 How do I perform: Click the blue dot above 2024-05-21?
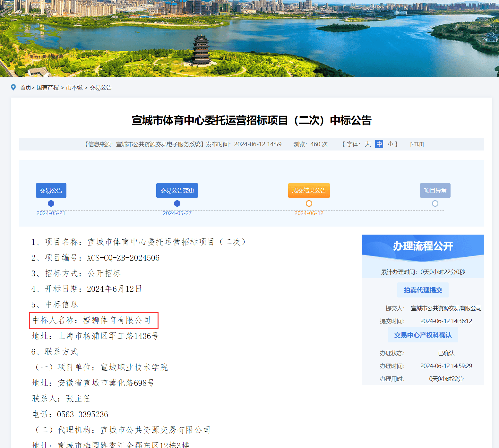51,203
